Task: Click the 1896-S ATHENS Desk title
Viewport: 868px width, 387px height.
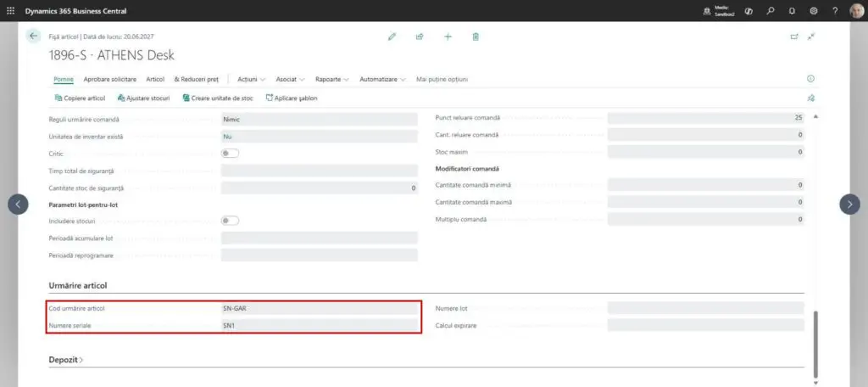Action: [x=112, y=55]
